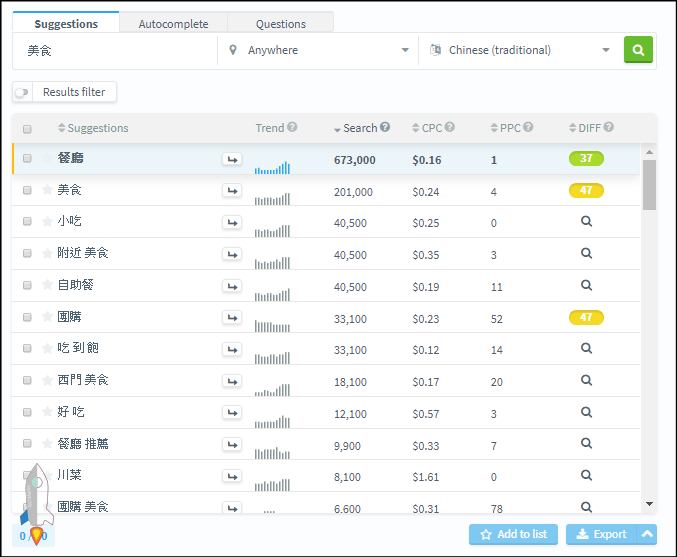The image size is (677, 557).
Task: Tick the checkbox for 吃到飽
Action: 27,348
